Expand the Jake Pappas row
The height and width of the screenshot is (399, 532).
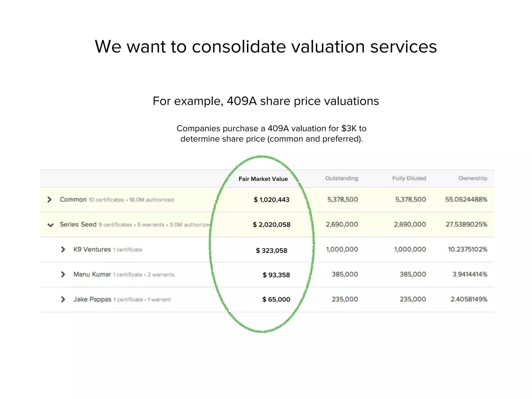[63, 299]
